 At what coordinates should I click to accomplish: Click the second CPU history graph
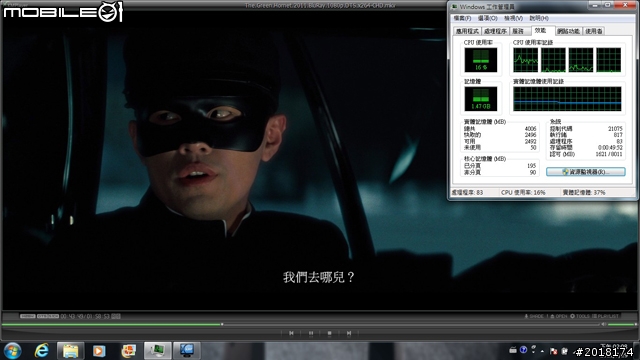coord(553,60)
